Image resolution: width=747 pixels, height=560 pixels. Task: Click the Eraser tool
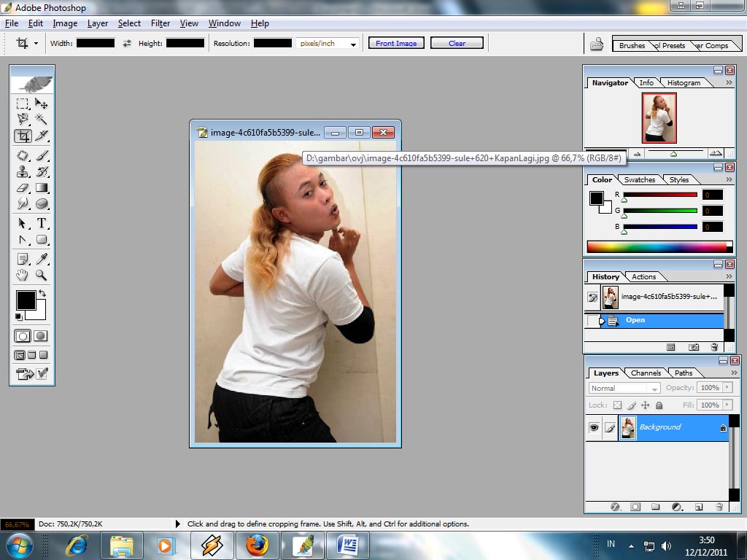(23, 188)
